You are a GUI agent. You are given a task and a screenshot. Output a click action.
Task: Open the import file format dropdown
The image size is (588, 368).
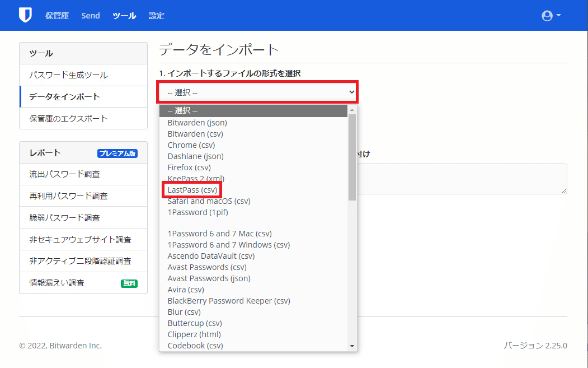257,92
